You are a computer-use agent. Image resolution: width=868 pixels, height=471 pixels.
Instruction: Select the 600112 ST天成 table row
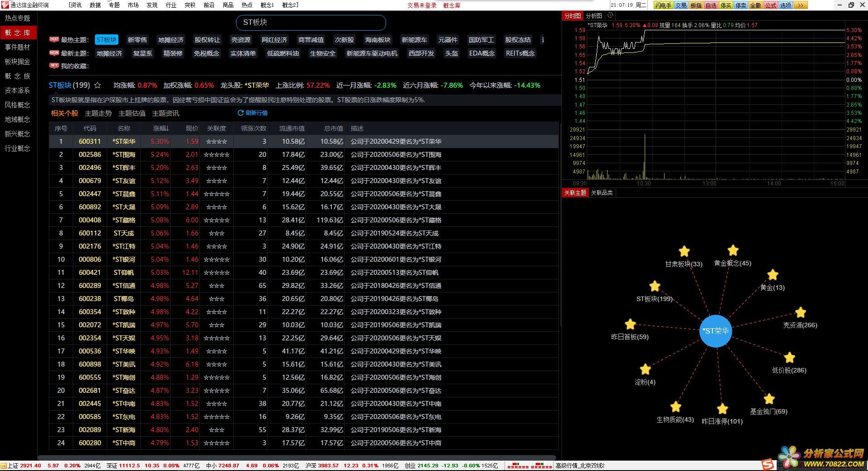click(x=304, y=233)
